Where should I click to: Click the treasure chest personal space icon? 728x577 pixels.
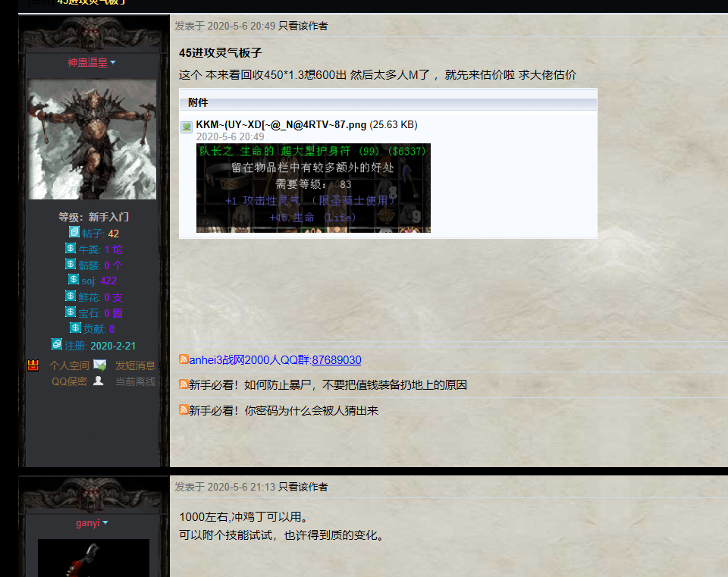[x=33, y=365]
